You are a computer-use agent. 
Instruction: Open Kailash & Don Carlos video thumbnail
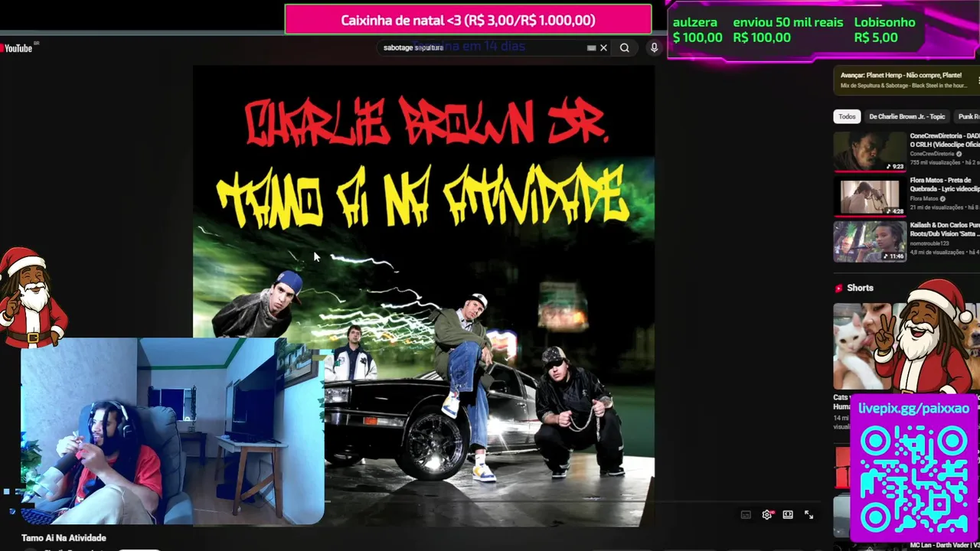click(x=870, y=241)
